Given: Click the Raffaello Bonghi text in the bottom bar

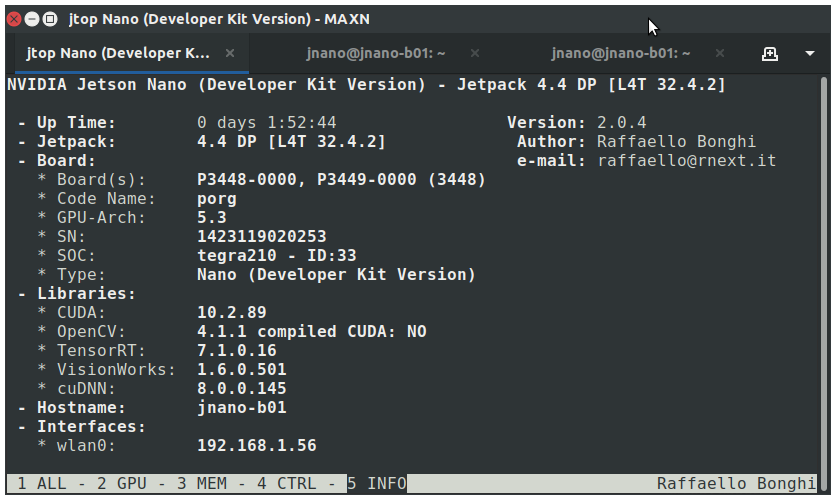Looking at the screenshot, I should pyautogui.click(x=737, y=484).
